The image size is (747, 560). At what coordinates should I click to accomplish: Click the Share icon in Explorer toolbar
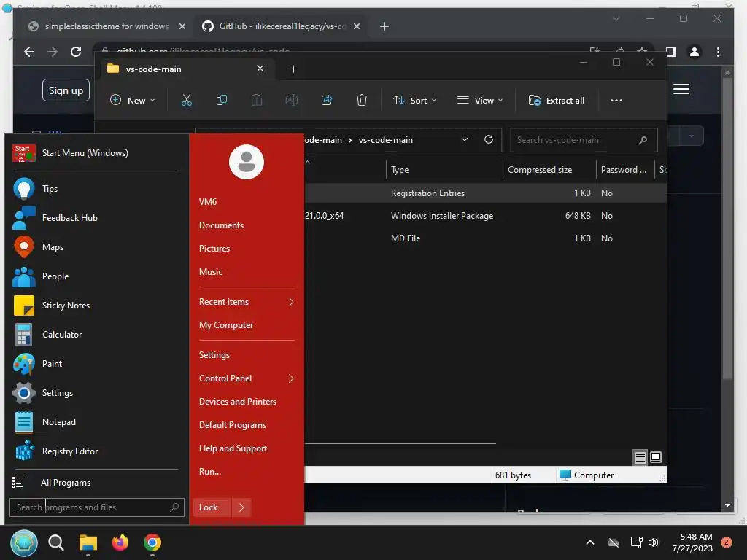(327, 101)
